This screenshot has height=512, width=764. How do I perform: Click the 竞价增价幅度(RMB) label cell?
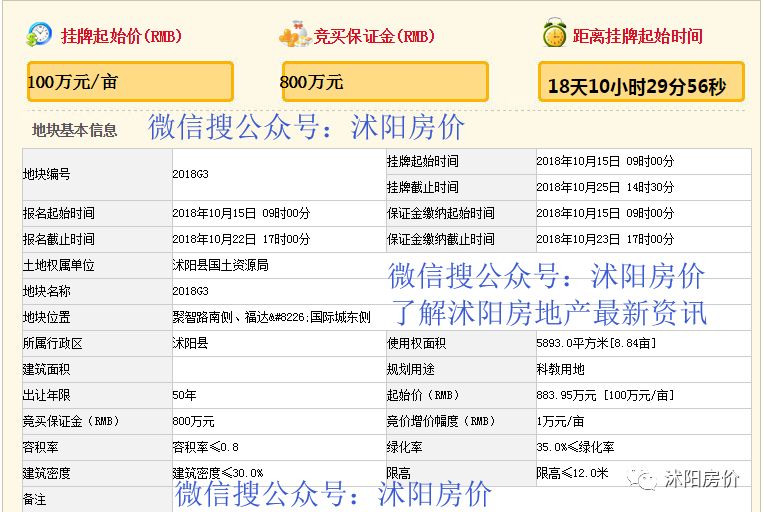pos(461,421)
